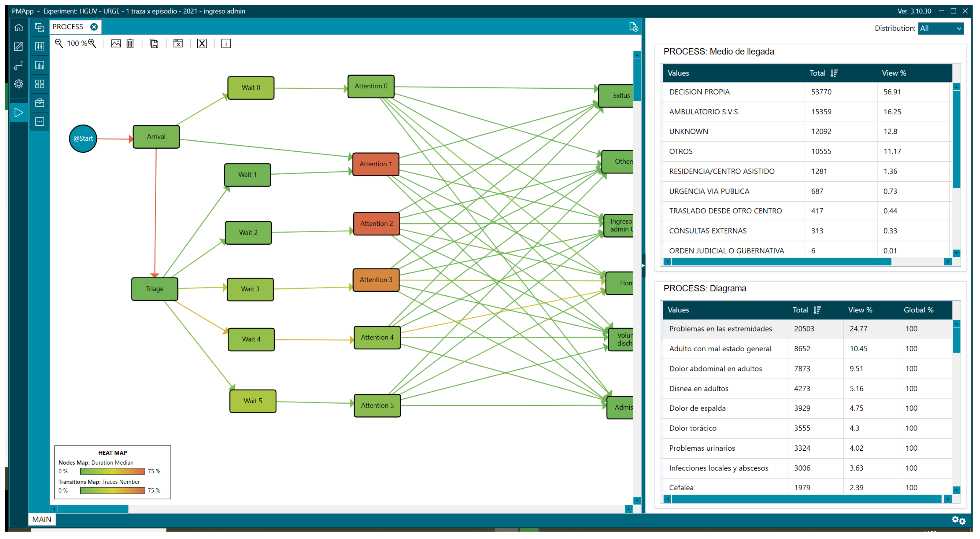980x539 pixels.
Task: Open the bar chart statistics panel icon
Action: pyautogui.click(x=40, y=65)
